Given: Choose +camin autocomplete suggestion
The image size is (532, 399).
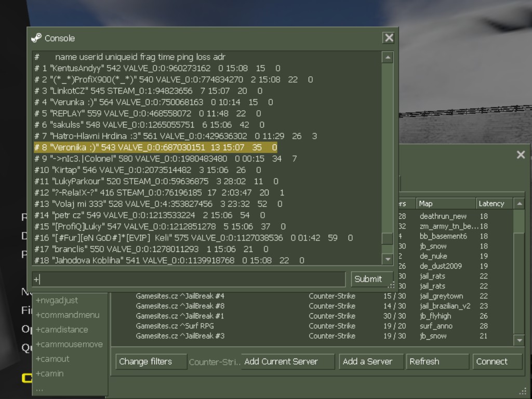Looking at the screenshot, I should click(49, 373).
